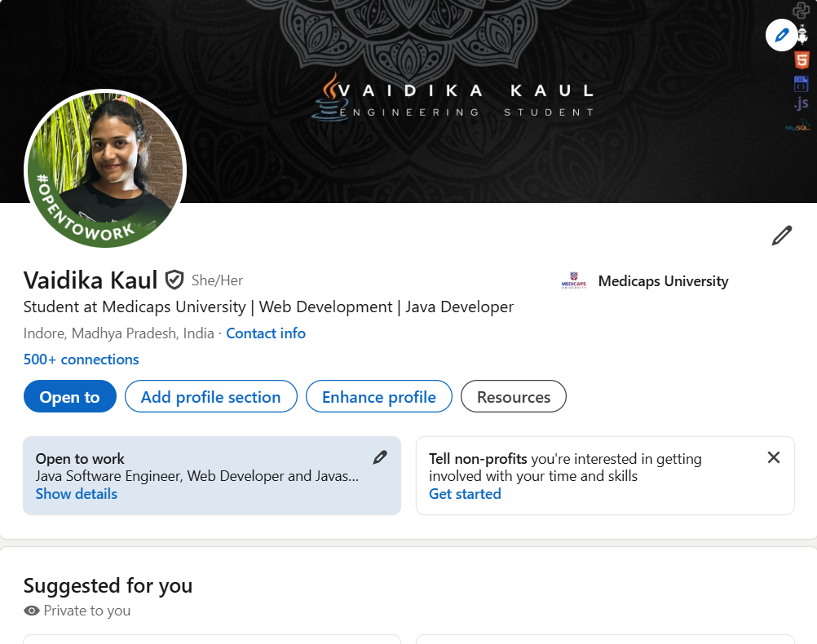Click the Suggested for you heading
This screenshot has height=644, width=817.
(x=108, y=585)
